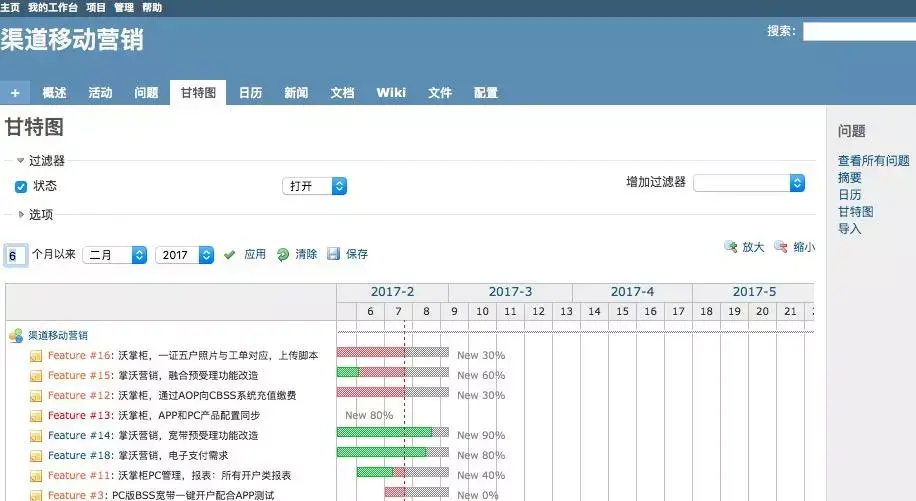This screenshot has height=501, width=916.
Task: Switch to the 日历 tab
Action: pos(251,93)
